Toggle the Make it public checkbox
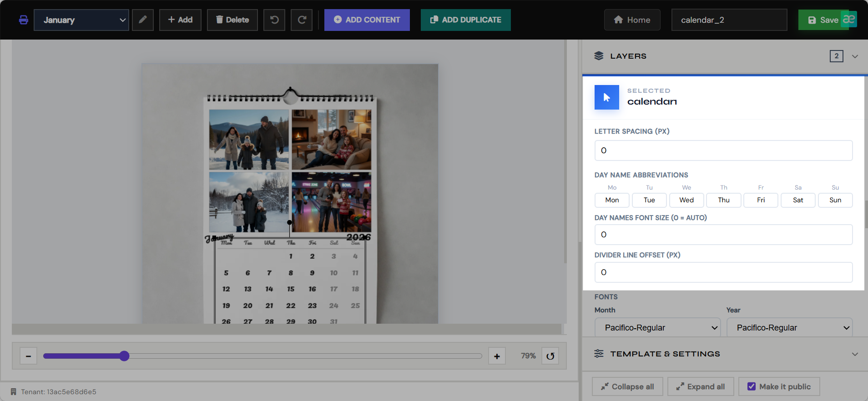 tap(752, 386)
